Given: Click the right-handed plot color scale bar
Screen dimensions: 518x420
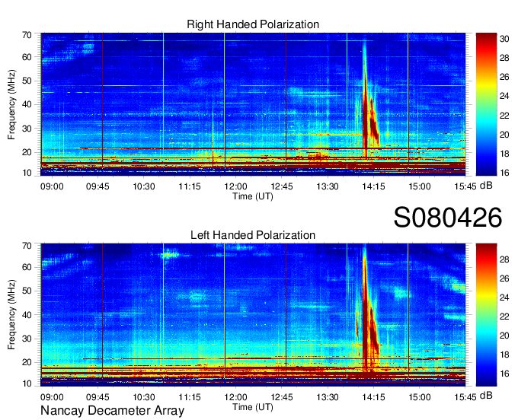Looking at the screenshot, I should click(x=486, y=104).
